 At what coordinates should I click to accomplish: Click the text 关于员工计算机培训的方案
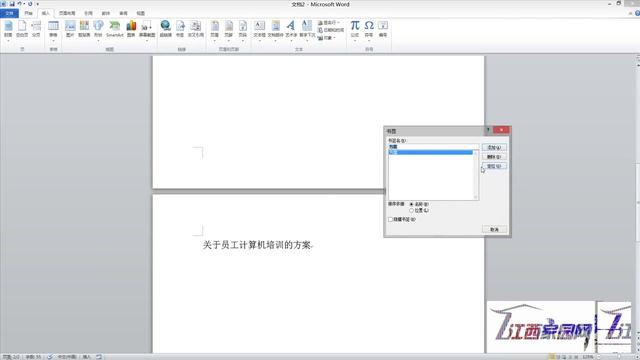tap(257, 245)
